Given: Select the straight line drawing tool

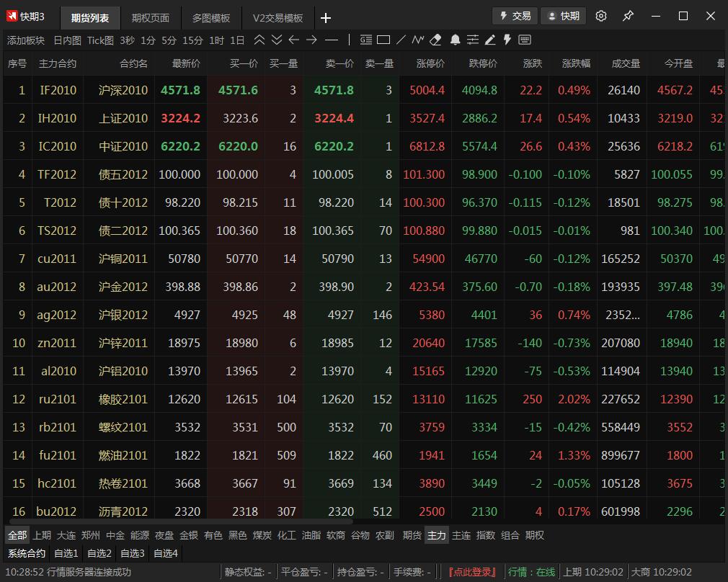Looking at the screenshot, I should tap(400, 41).
